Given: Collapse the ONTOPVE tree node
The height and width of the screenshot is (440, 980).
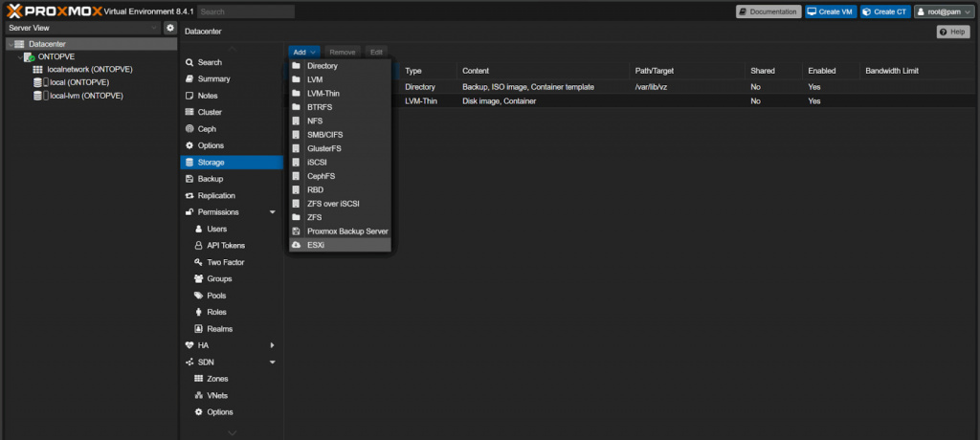Looking at the screenshot, I should [x=20, y=56].
